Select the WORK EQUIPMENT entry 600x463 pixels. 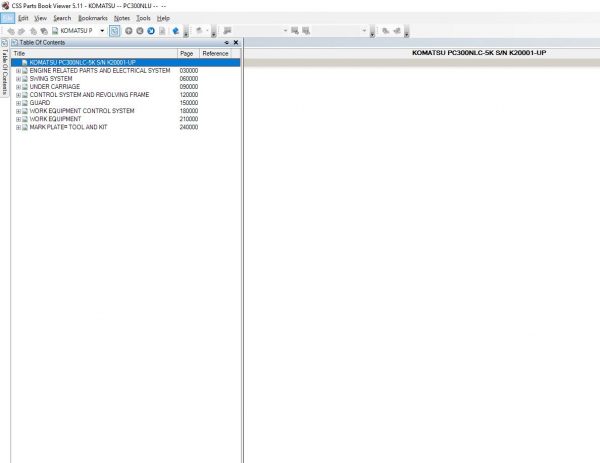55,119
